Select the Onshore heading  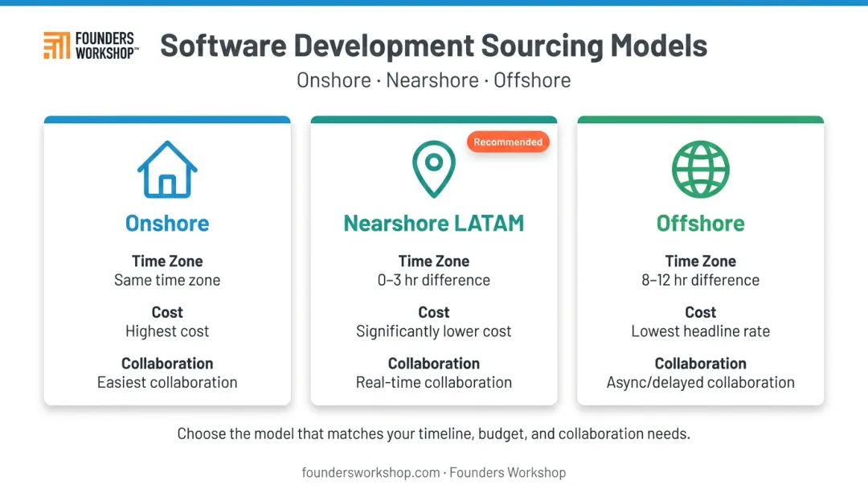coord(167,224)
